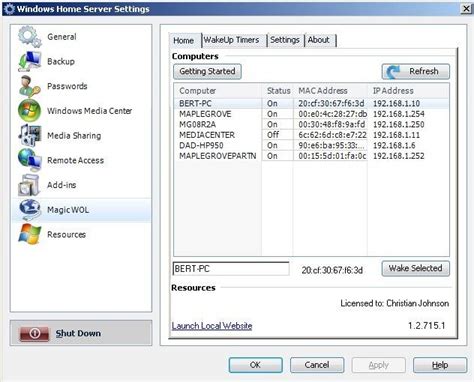The width and height of the screenshot is (474, 382).
Task: Open the Launch Local Website link
Action: click(212, 326)
